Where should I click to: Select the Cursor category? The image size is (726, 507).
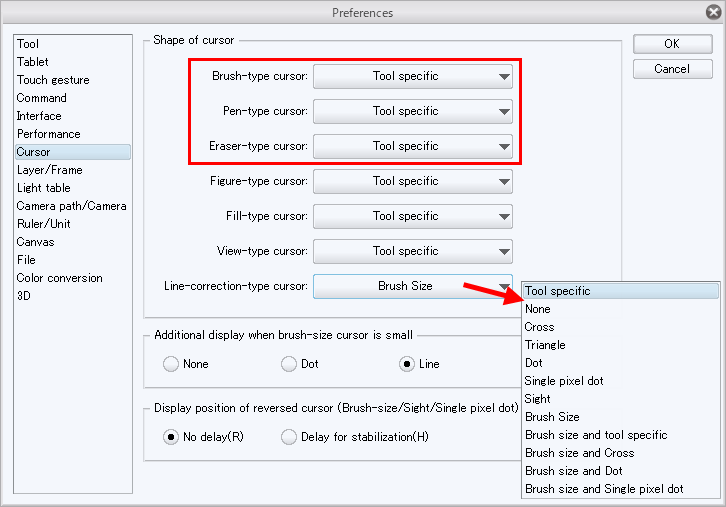point(73,152)
